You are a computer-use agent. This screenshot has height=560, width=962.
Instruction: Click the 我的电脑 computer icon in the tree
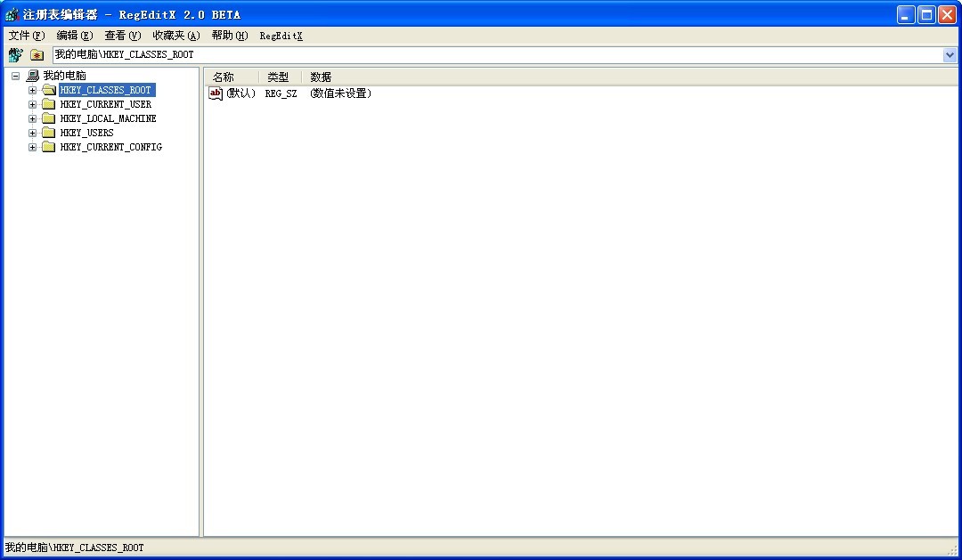33,76
